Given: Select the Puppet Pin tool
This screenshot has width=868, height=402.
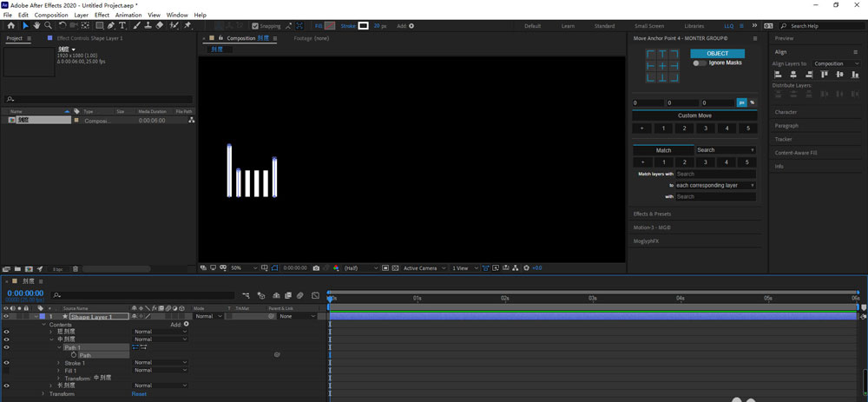Looking at the screenshot, I should click(x=187, y=26).
